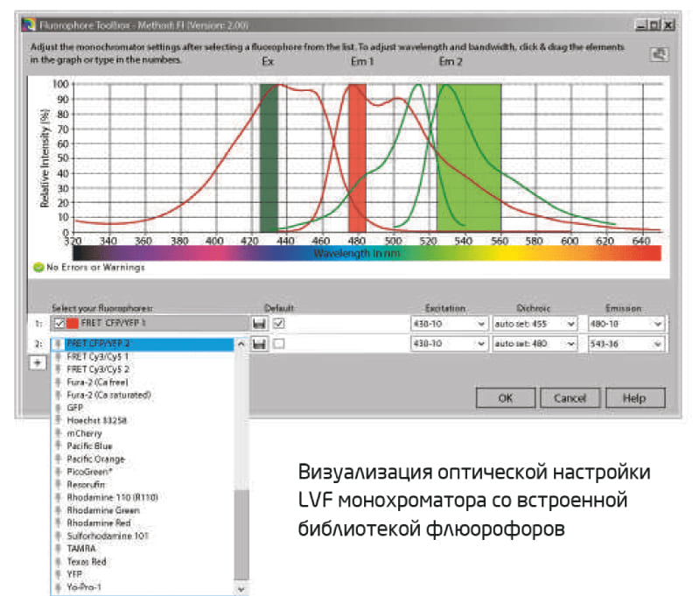
Task: Choose Hoechst 33258 from the list
Action: tap(143, 421)
